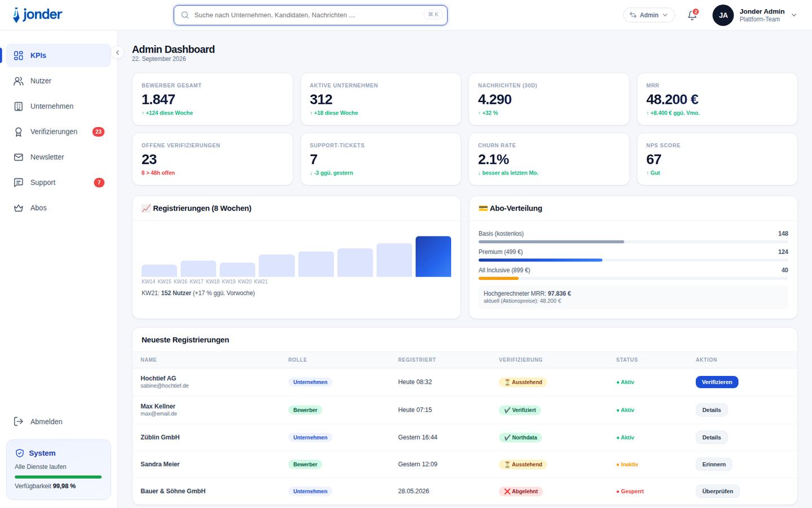This screenshot has width=812, height=508.
Task: Click the KPIs grid icon
Action: tap(19, 55)
